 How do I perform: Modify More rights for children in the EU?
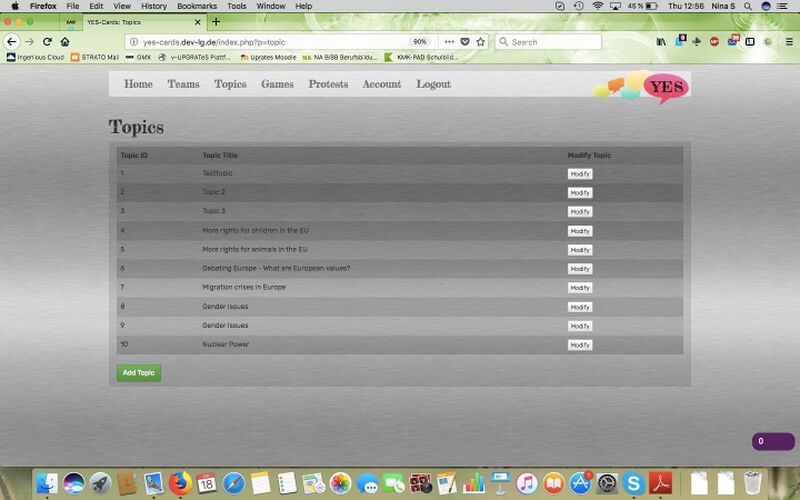tap(580, 231)
